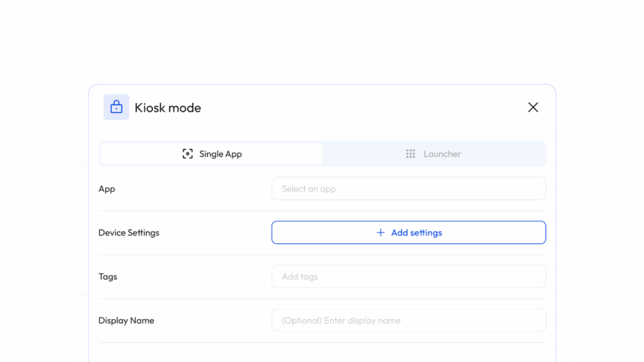
Task: Click the Display Name label
Action: (126, 321)
